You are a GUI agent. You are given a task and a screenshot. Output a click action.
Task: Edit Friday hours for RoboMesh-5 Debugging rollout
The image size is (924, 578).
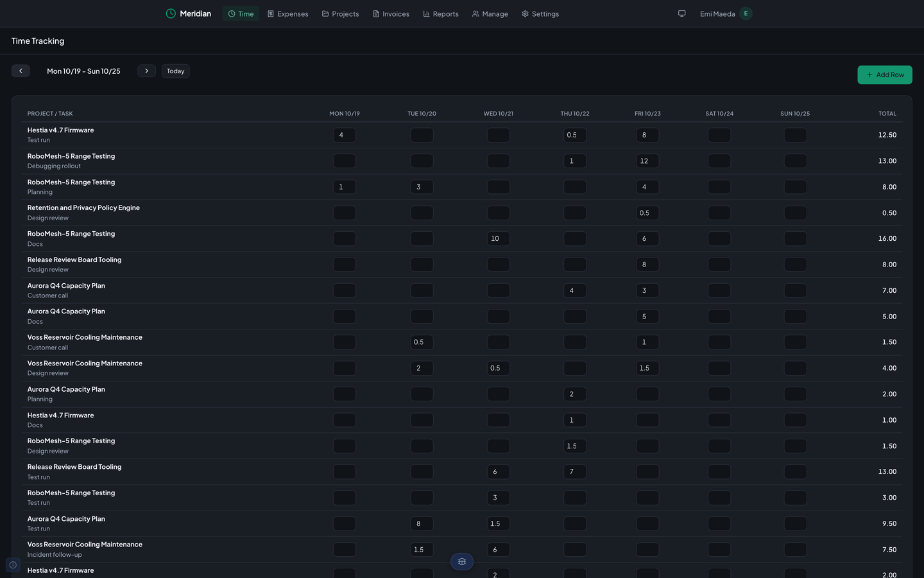click(x=647, y=161)
